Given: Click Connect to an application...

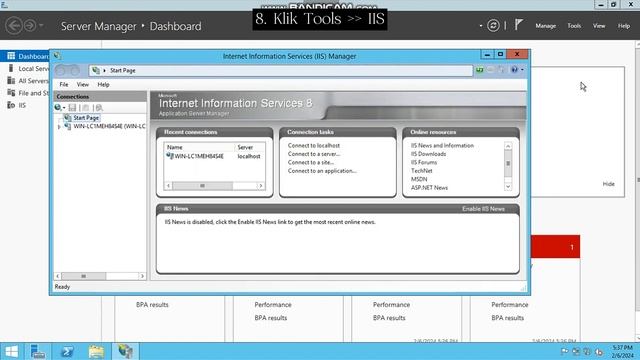Looking at the screenshot, I should (322, 171).
